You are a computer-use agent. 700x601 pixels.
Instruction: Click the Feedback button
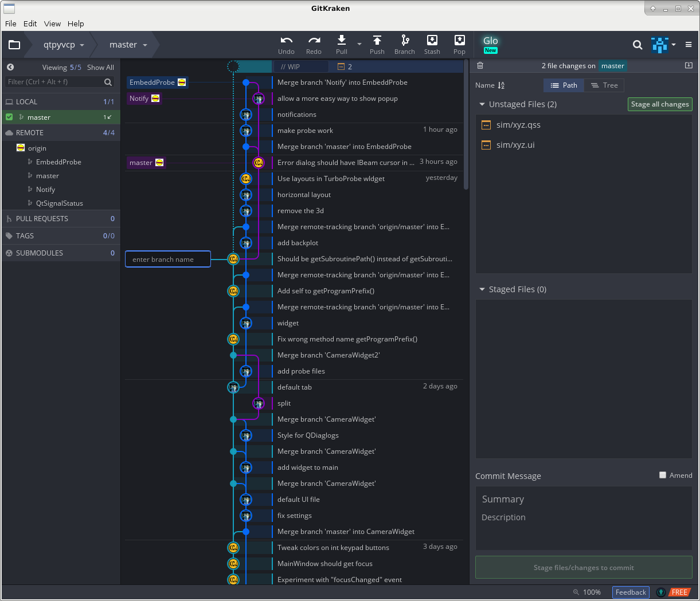(x=631, y=592)
